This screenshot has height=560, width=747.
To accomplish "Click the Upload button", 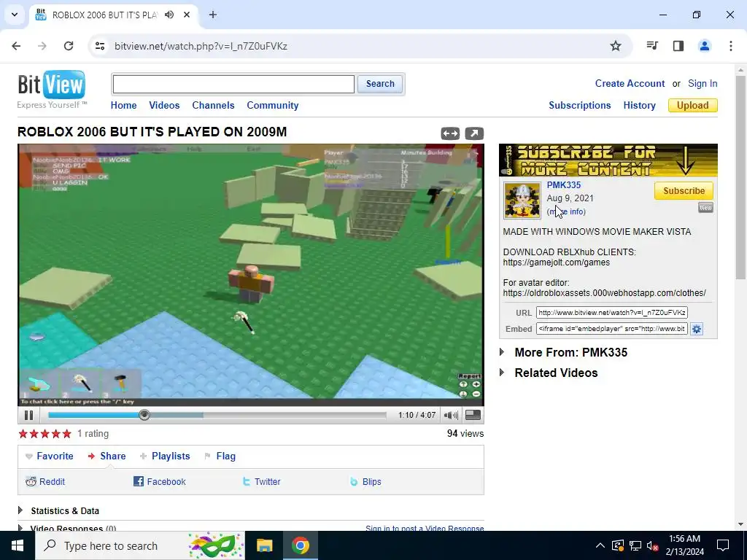I will [x=692, y=105].
